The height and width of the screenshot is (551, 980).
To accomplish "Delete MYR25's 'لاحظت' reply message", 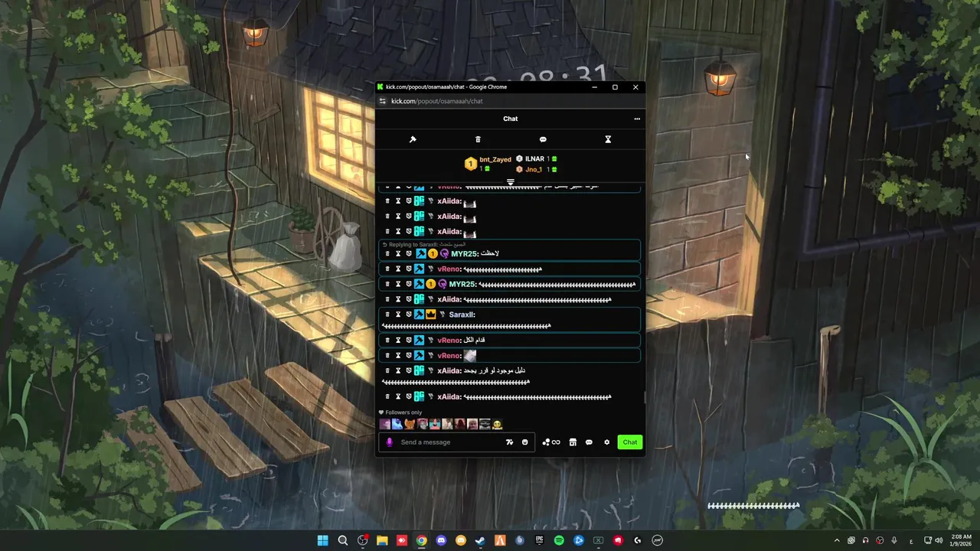I will click(x=387, y=253).
